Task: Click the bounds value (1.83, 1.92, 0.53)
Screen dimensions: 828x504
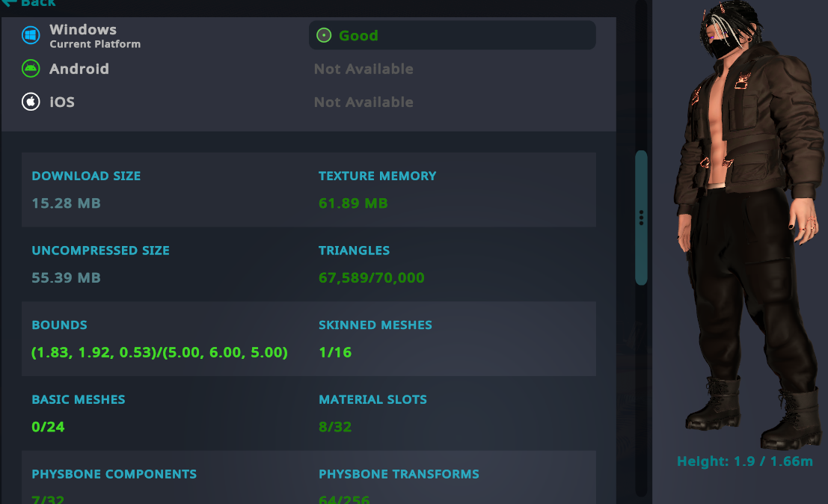Action: 159,352
